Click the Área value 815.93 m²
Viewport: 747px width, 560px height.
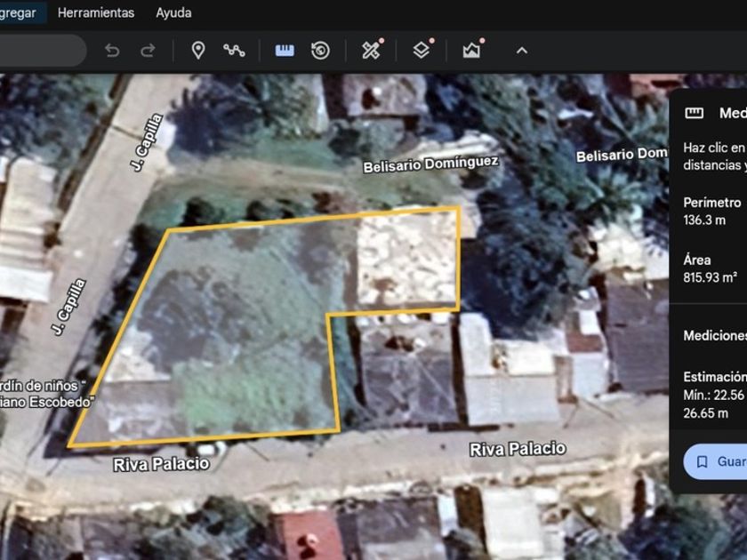coord(710,278)
